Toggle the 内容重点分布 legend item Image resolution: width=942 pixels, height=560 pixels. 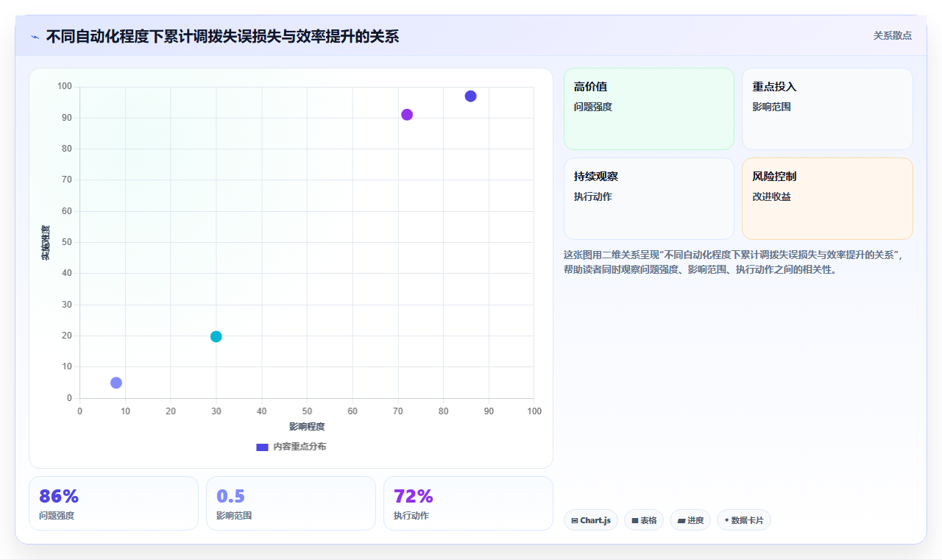pyautogui.click(x=291, y=447)
